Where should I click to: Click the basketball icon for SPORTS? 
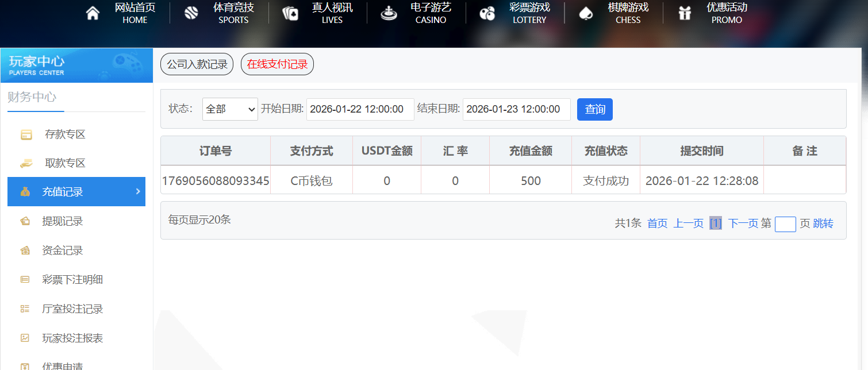pyautogui.click(x=191, y=13)
